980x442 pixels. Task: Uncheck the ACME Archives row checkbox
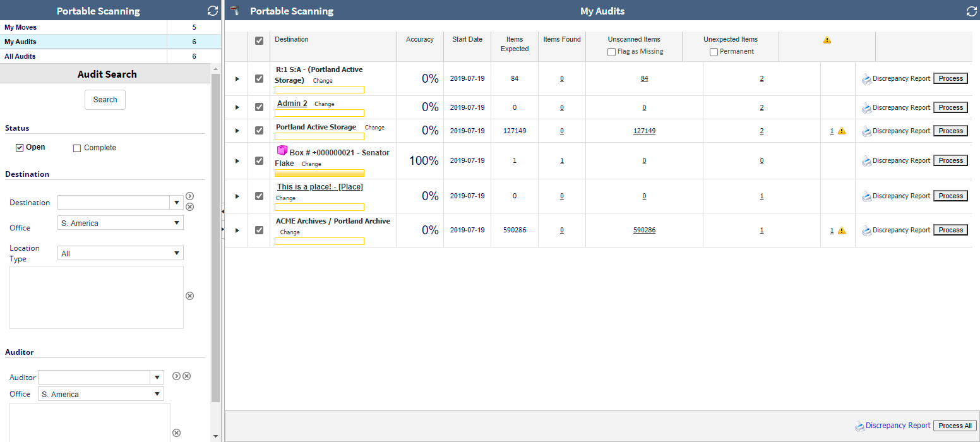[259, 230]
